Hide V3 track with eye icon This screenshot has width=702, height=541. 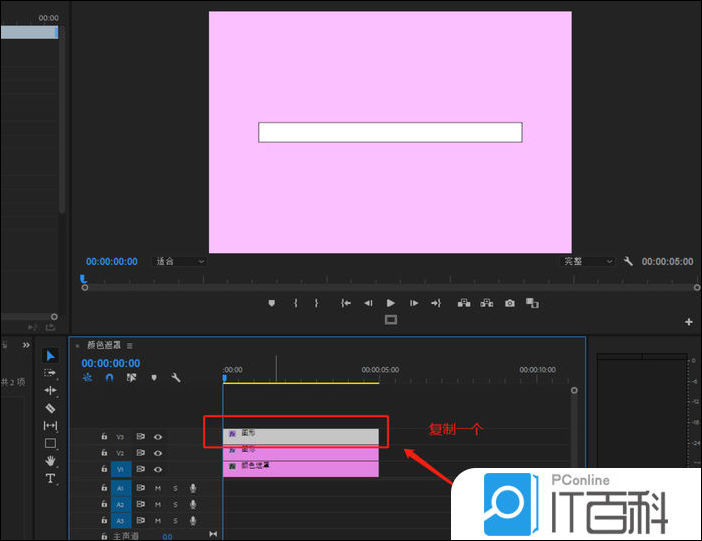tap(158, 437)
